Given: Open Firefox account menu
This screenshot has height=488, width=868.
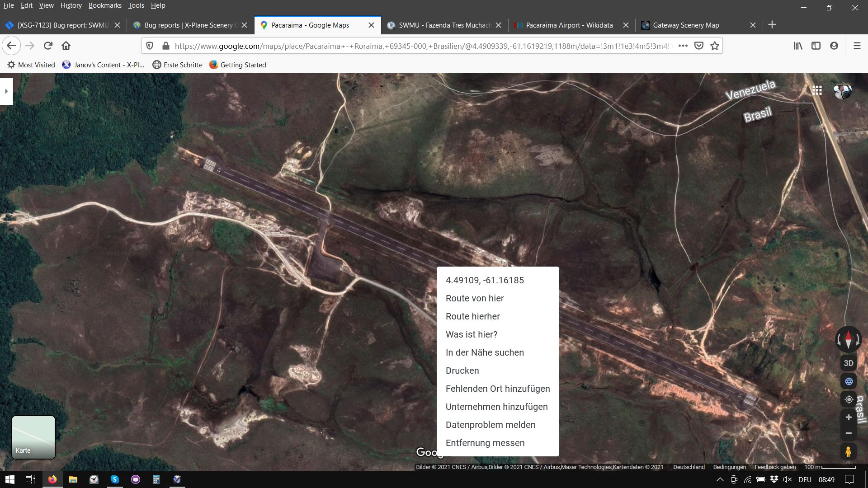Looking at the screenshot, I should click(834, 46).
